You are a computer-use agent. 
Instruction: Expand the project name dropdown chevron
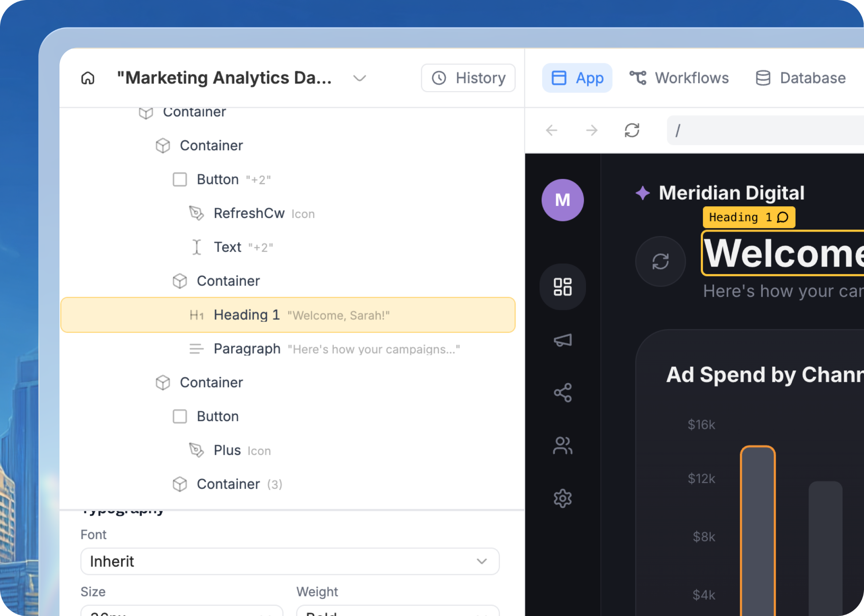pos(359,78)
